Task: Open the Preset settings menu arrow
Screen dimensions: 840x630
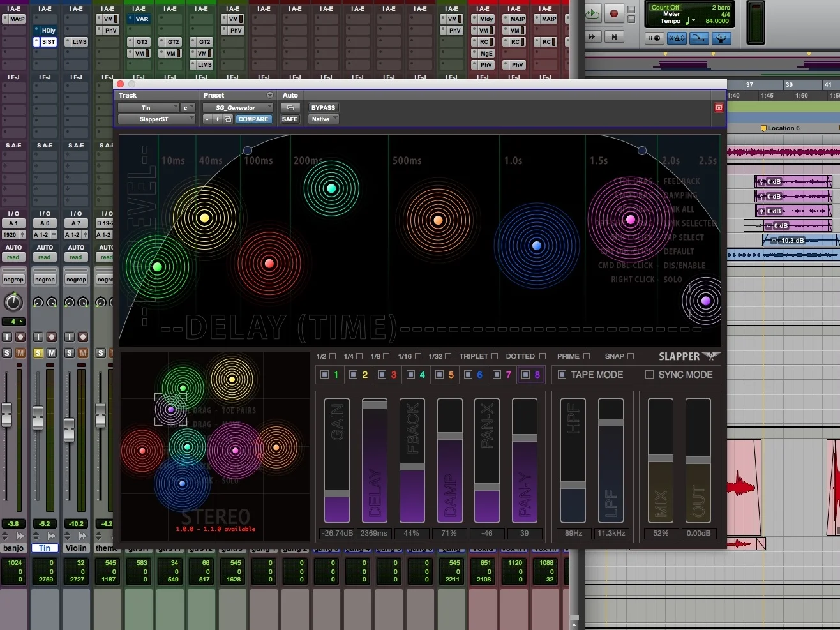Action: [269, 95]
